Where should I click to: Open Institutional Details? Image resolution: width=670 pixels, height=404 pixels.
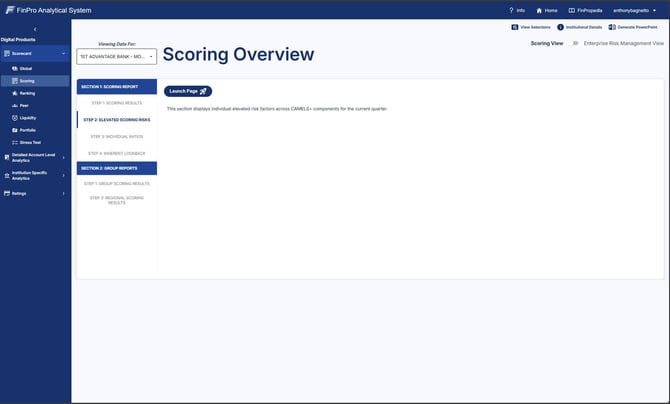click(x=580, y=27)
